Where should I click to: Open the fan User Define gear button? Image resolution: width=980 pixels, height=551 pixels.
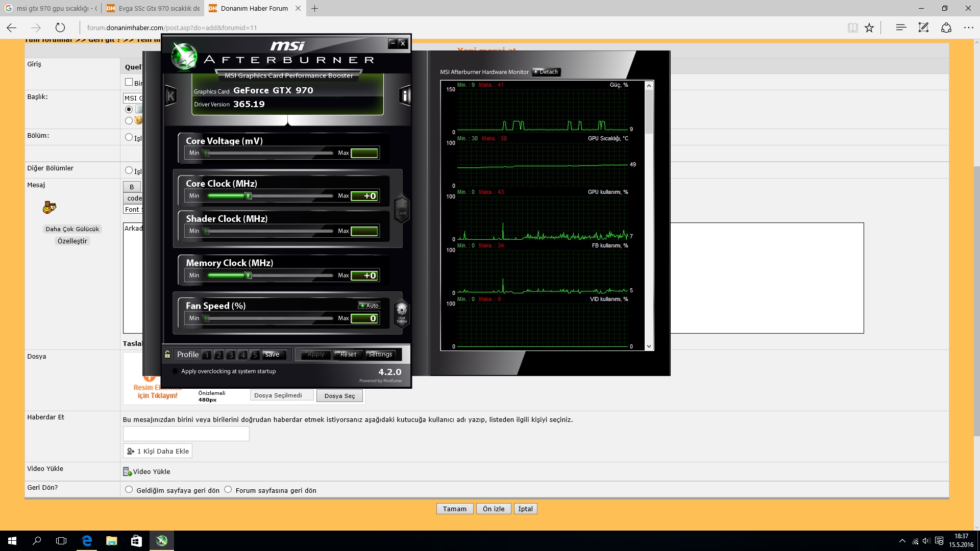point(402,313)
